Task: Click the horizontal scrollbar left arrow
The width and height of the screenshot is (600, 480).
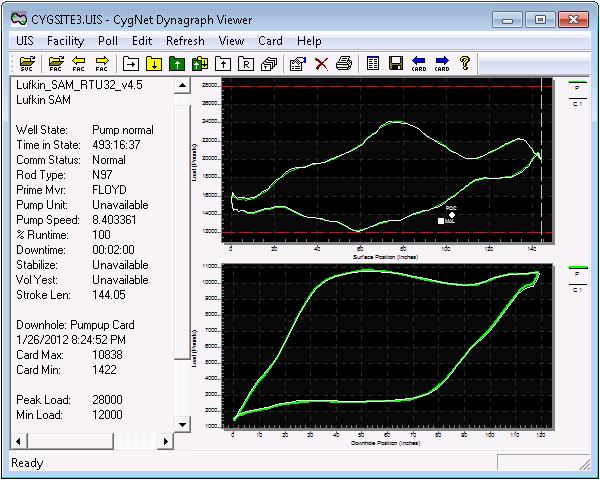Action: (18, 441)
